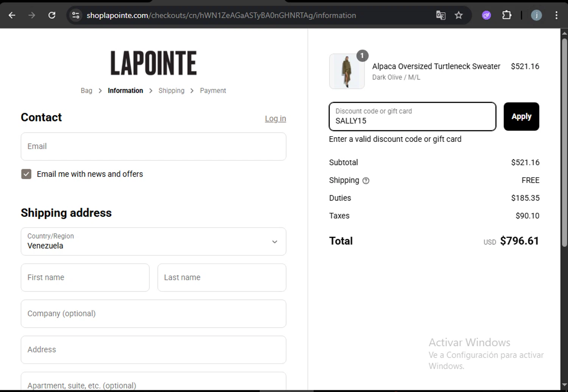
Task: Click the Duties amount $185.35
Action: click(x=525, y=198)
